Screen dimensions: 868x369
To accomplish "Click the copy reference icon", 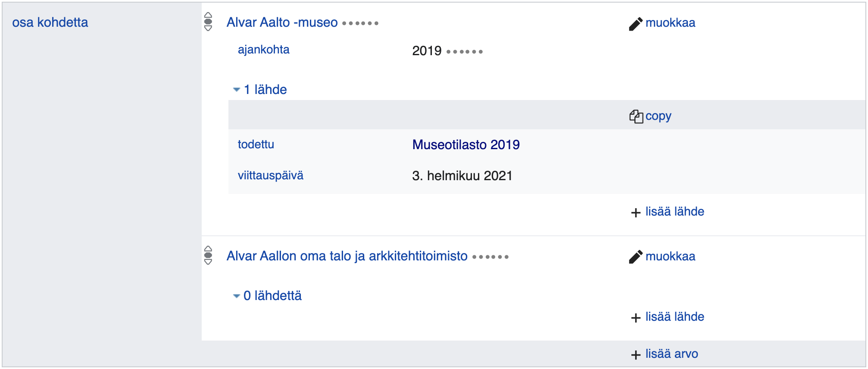I will (636, 116).
